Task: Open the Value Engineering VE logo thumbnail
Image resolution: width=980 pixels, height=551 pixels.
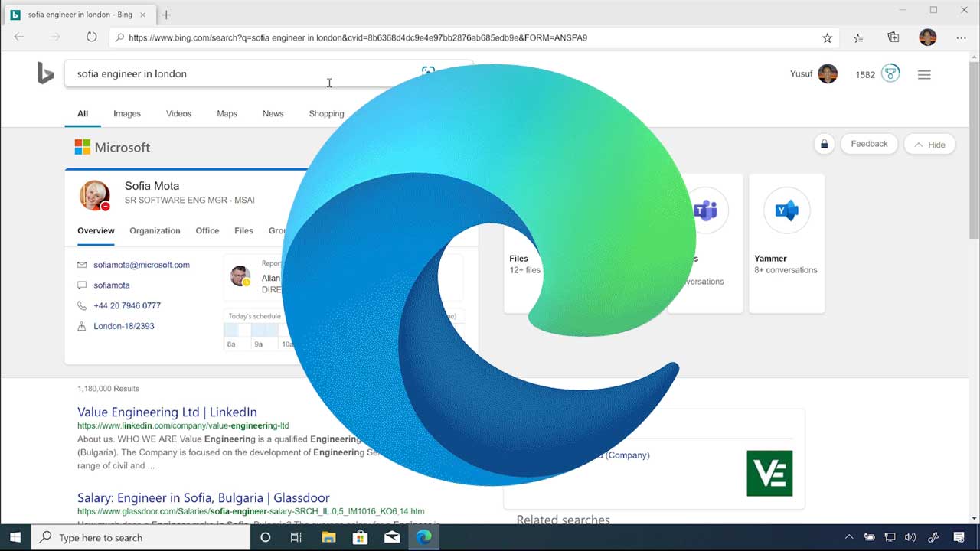Action: [x=769, y=473]
